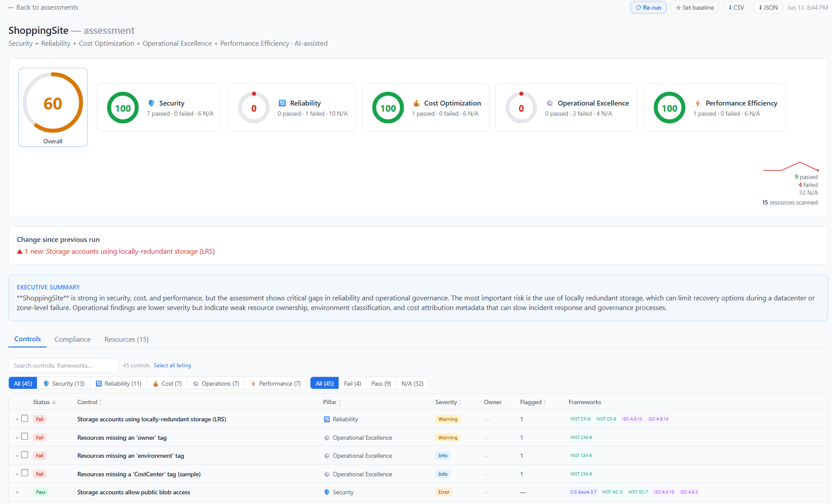832x504 pixels.
Task: Click Select all failing link
Action: (x=172, y=365)
